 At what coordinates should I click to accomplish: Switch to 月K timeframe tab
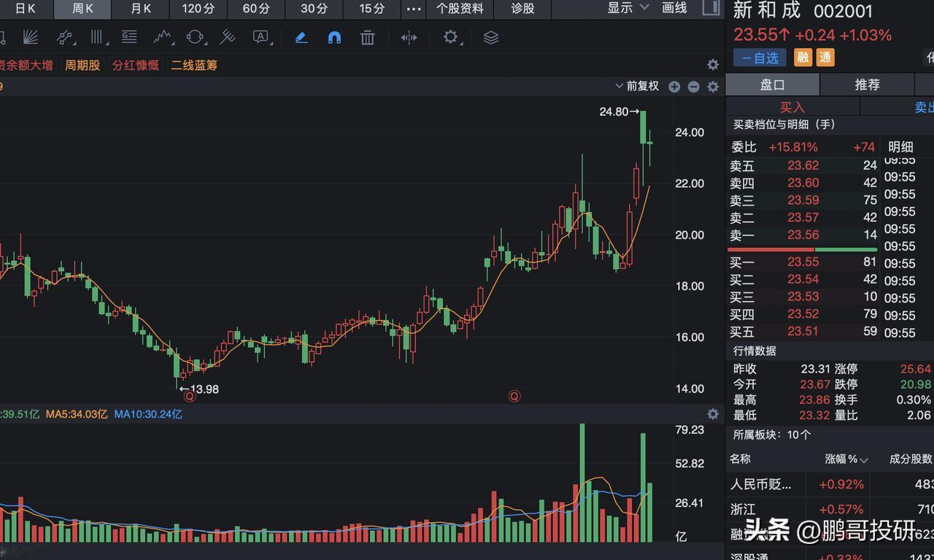[x=141, y=9]
